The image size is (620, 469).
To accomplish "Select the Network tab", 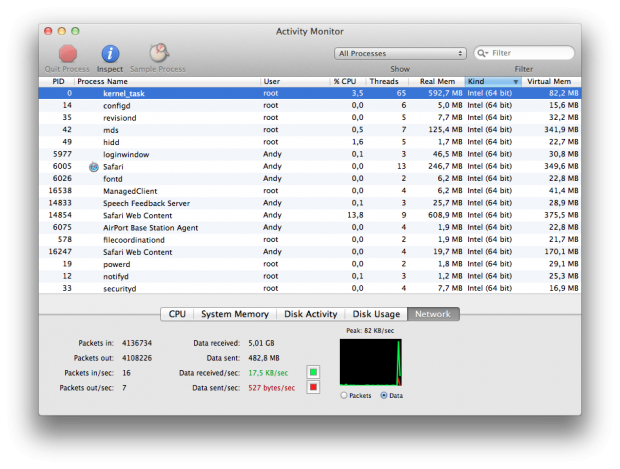I will point(433,314).
